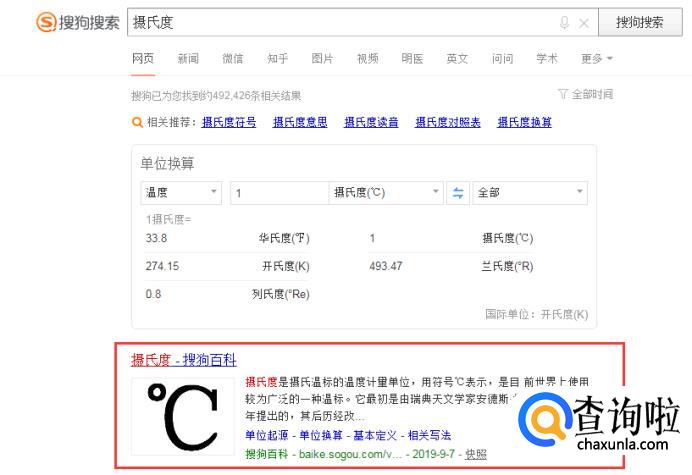Select the 网页 tab
Viewport: 692px width, 475px height.
point(143,58)
